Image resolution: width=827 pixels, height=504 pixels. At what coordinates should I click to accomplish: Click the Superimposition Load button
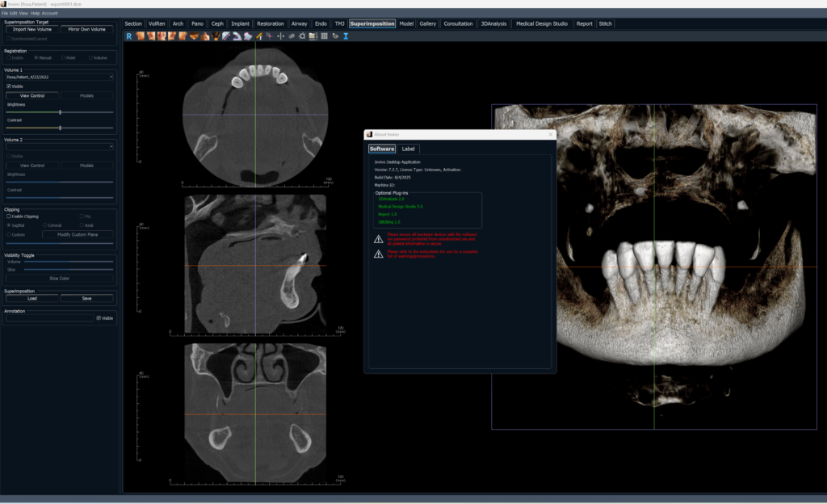(32, 298)
